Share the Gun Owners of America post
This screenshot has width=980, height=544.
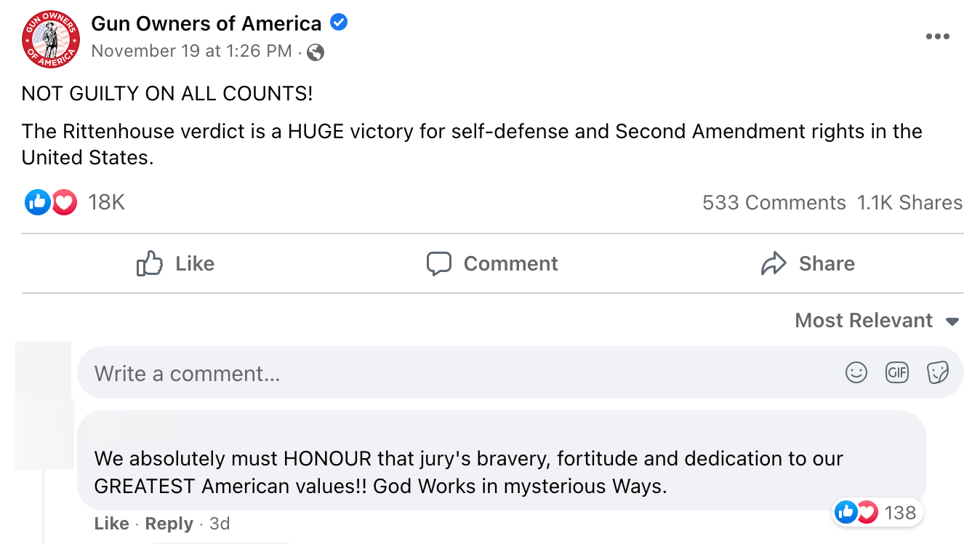pyautogui.click(x=808, y=263)
